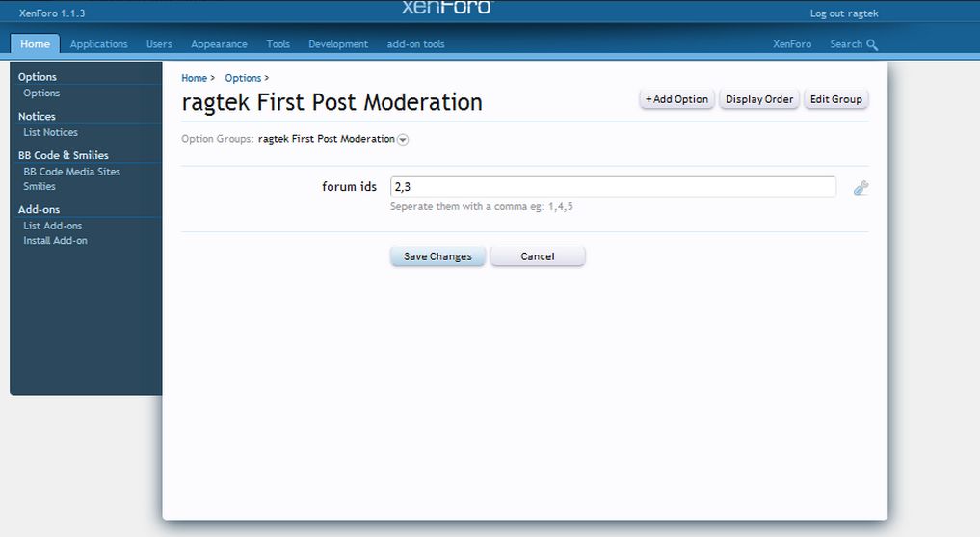Select the add-on tools tab
Image resolution: width=980 pixels, height=537 pixels.
tap(415, 44)
